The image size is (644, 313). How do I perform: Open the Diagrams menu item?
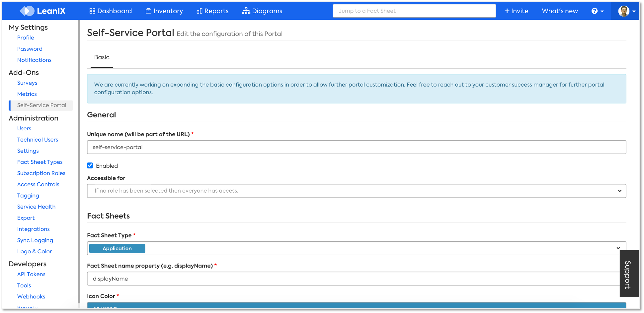pyautogui.click(x=262, y=11)
